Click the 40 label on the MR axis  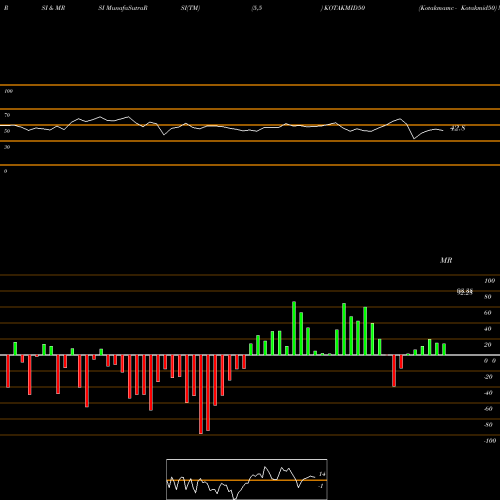tap(488, 329)
